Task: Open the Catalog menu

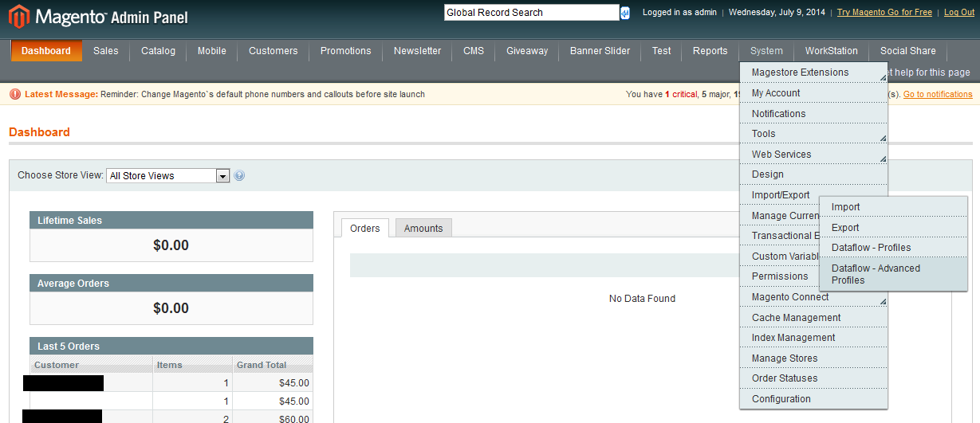Action: (158, 51)
